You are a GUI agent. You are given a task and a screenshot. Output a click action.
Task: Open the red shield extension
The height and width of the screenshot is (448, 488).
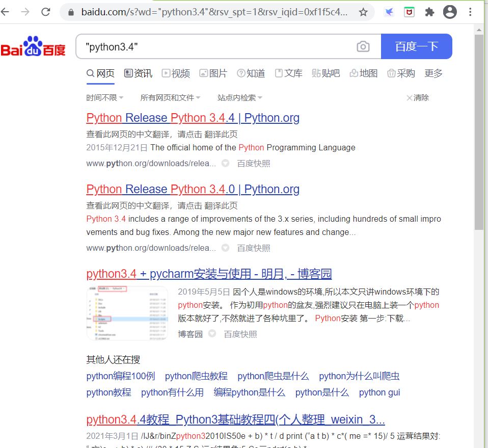(x=409, y=12)
